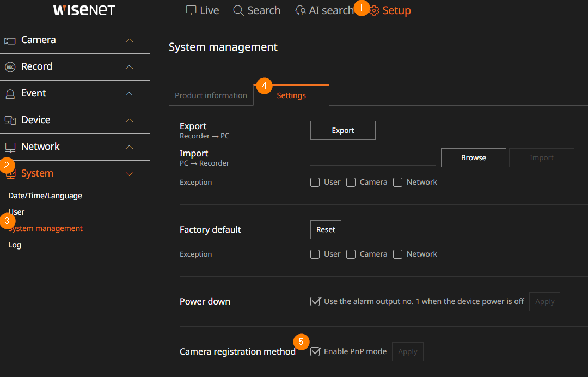The width and height of the screenshot is (588, 377).
Task: Click the Search magnifier icon
Action: point(238,10)
